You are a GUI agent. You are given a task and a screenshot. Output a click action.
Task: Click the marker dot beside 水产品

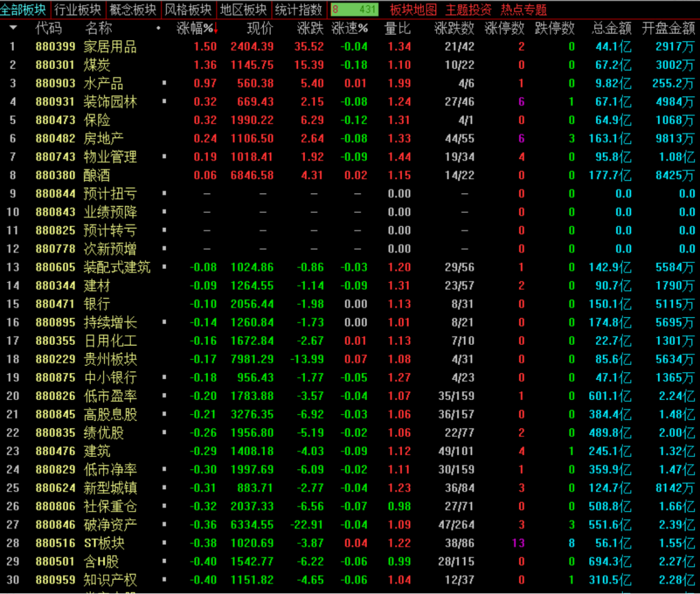(x=164, y=83)
